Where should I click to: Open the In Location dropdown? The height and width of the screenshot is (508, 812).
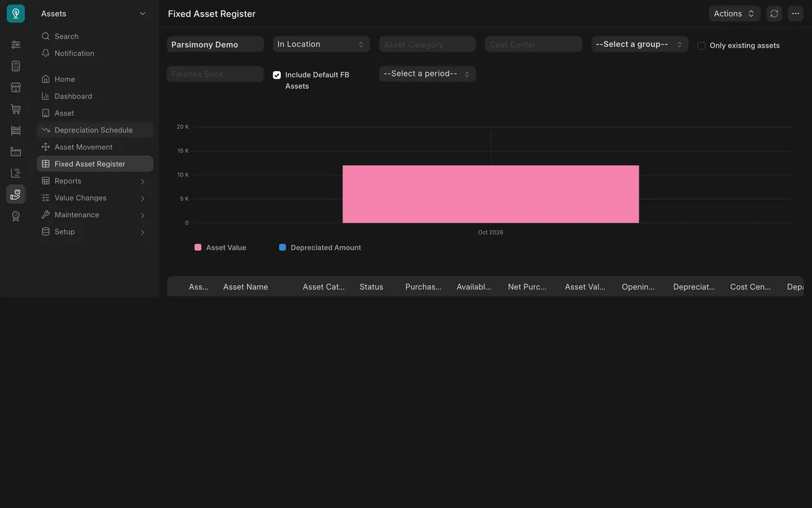click(x=321, y=44)
